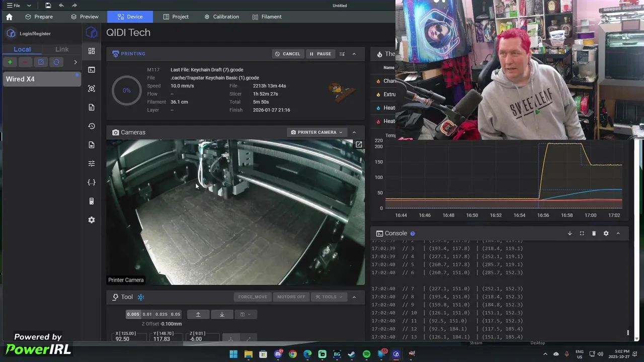Collapse the Console panel
This screenshot has width=644, height=362.
coord(618,233)
